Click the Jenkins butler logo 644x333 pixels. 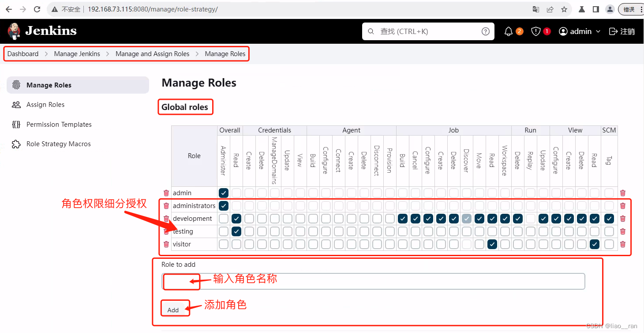tap(14, 30)
